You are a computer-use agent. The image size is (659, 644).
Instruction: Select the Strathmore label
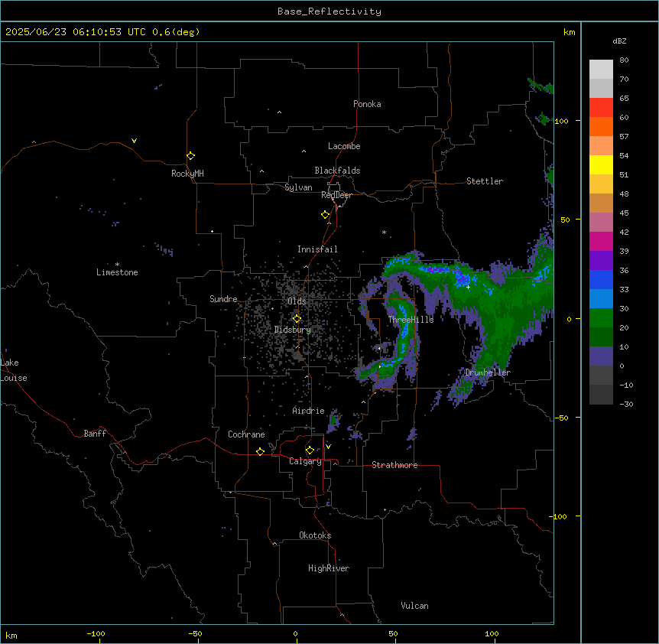(x=394, y=465)
